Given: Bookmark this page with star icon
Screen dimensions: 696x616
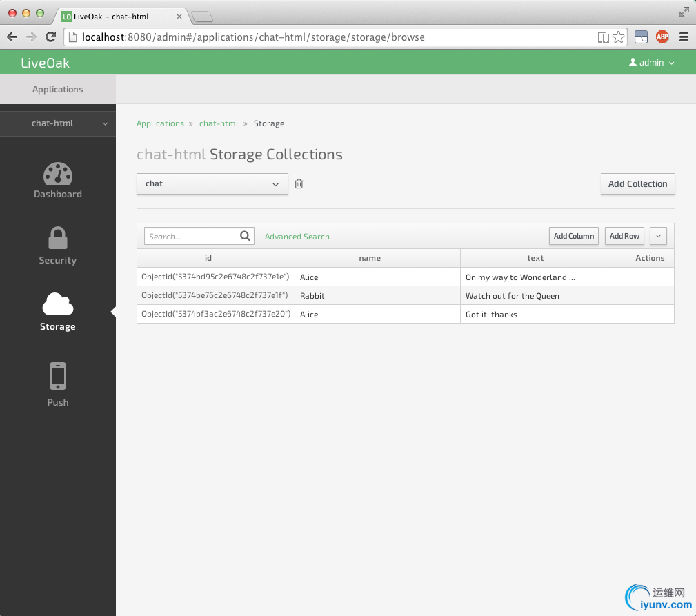Looking at the screenshot, I should tap(618, 37).
